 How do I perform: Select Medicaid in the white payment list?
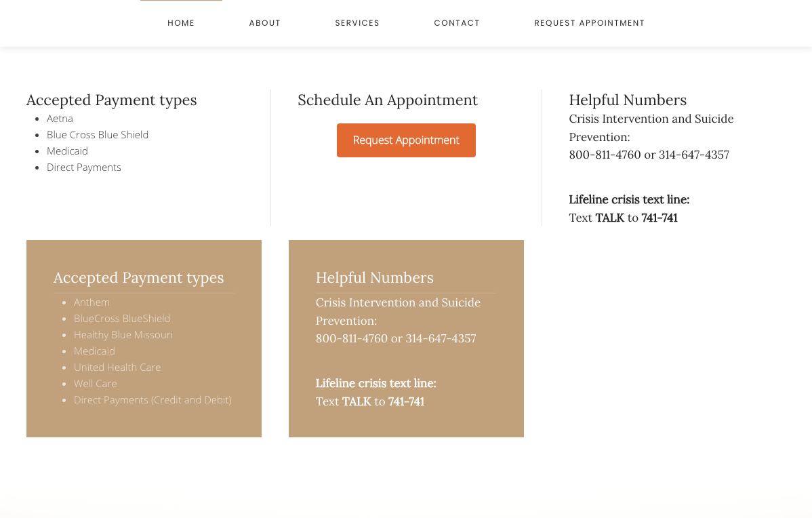click(67, 151)
